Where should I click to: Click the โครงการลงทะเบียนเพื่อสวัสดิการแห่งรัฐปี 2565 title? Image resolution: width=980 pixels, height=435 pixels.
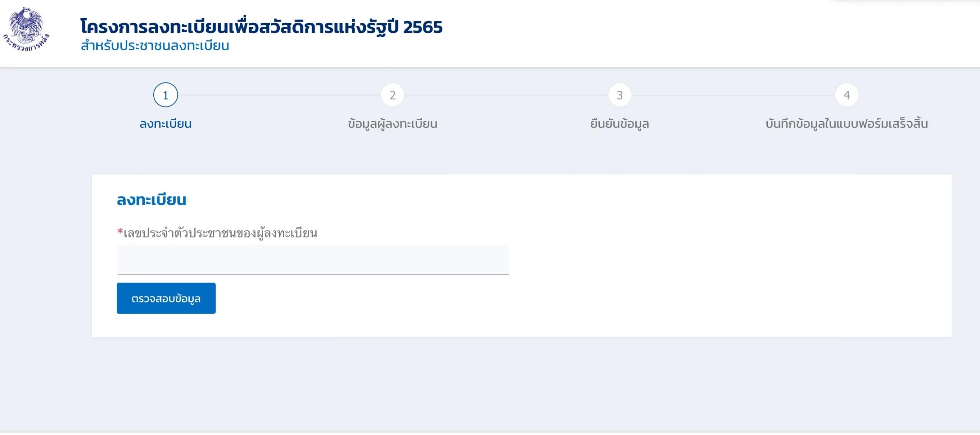coord(261,27)
